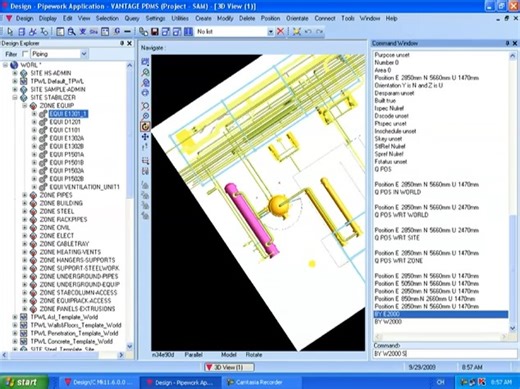The width and height of the screenshot is (520, 389).
Task: Click the magnifier search icon in the top toolbar
Action: point(71,32)
